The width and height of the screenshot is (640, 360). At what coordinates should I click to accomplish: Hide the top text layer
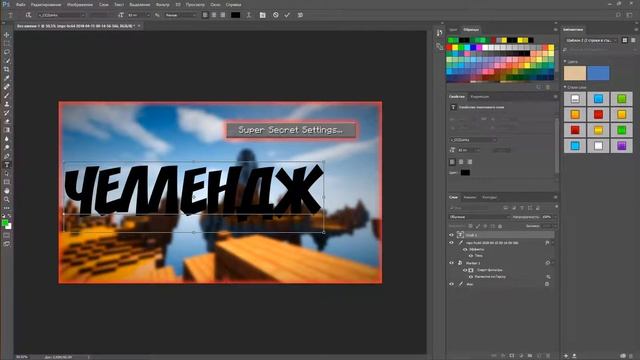point(451,235)
